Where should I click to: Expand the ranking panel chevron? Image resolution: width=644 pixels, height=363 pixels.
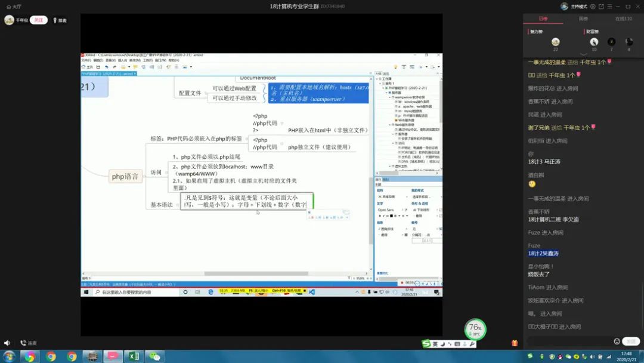pyautogui.click(x=584, y=55)
